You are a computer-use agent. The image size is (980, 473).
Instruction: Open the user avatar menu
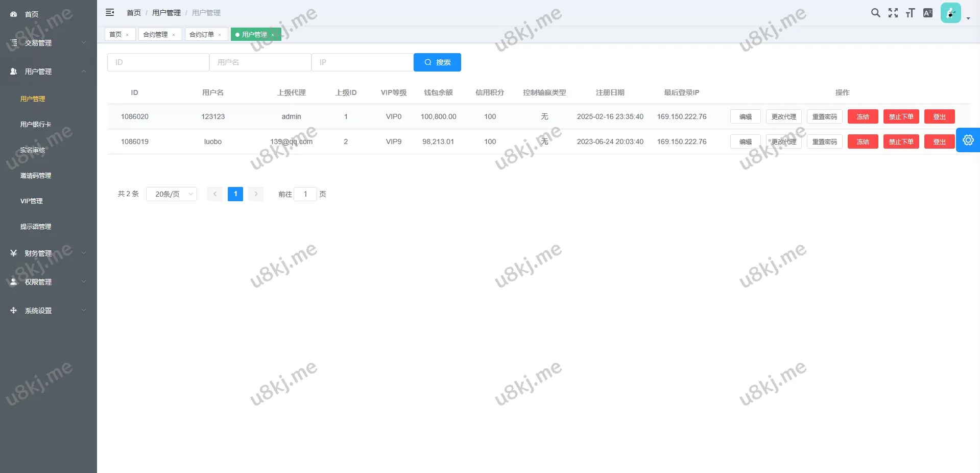coord(951,13)
